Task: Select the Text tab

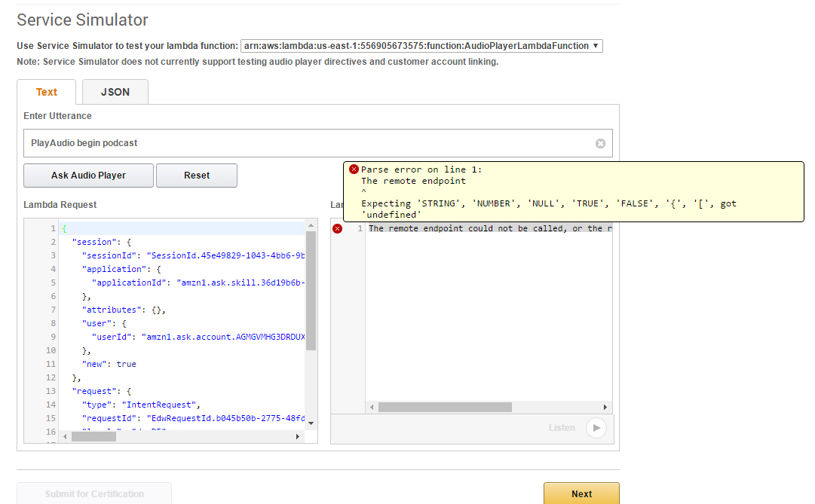Action: coord(47,92)
